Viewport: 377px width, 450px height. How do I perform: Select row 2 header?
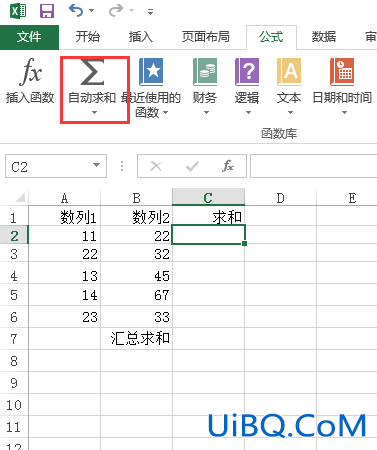(14, 236)
